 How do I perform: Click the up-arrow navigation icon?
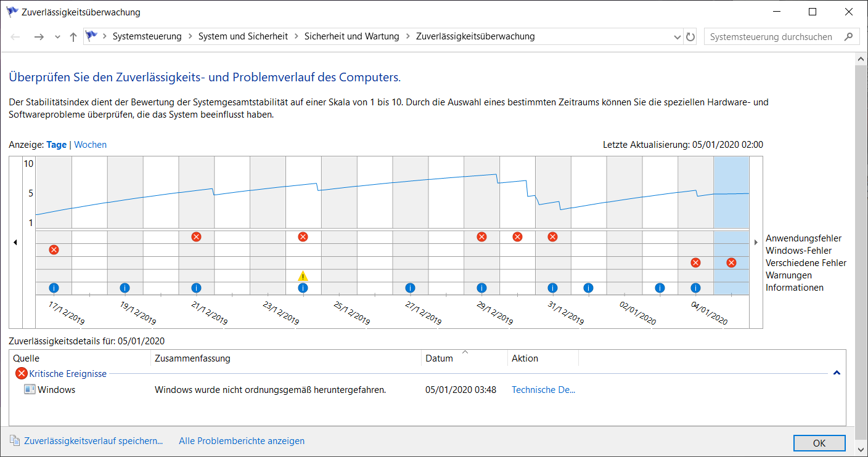[73, 37]
